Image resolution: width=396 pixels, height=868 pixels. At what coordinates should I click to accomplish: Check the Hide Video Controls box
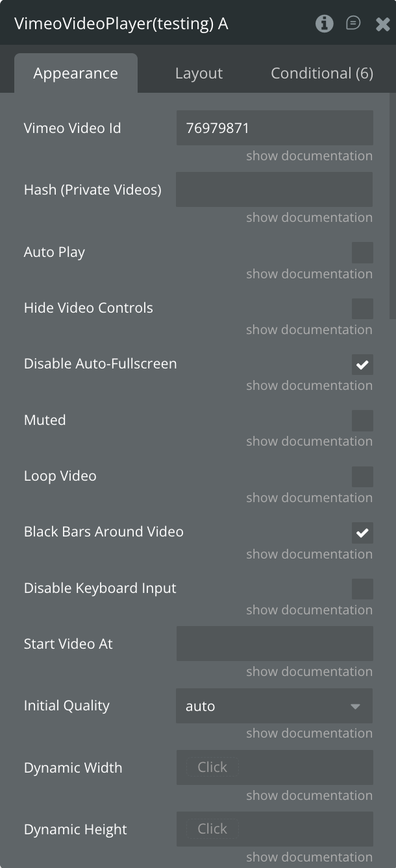tap(362, 308)
